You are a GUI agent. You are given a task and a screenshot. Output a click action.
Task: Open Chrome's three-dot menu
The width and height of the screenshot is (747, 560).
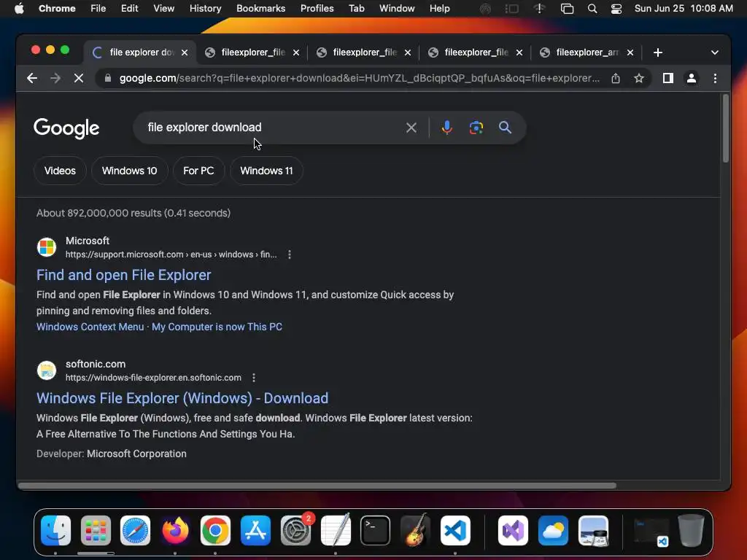715,78
